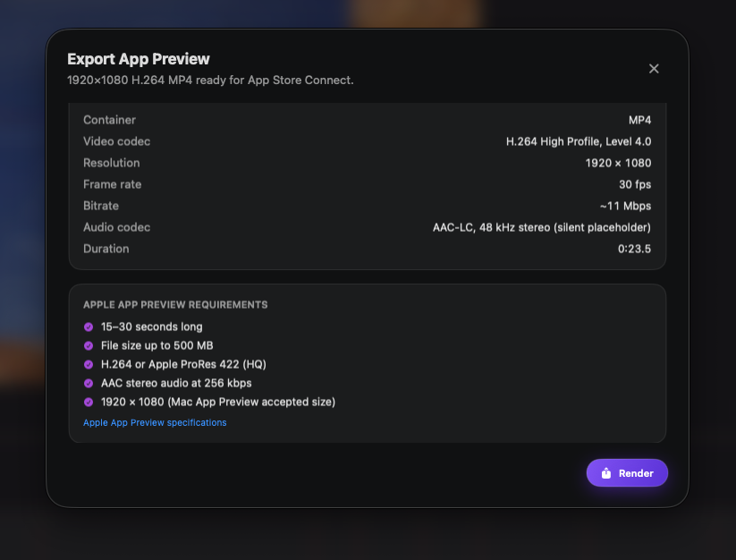This screenshot has height=560, width=736.
Task: Click the 0:23.5 duration value
Action: [634, 249]
